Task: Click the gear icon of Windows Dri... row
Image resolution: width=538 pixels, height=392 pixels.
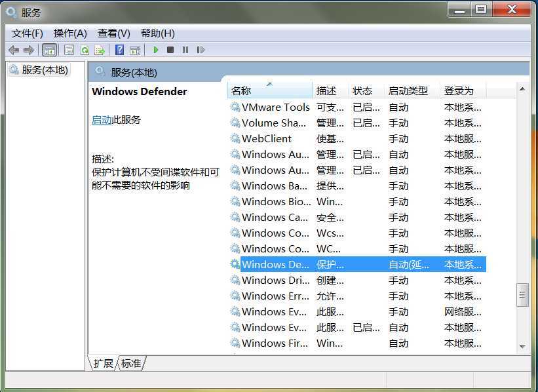Action: tap(235, 280)
